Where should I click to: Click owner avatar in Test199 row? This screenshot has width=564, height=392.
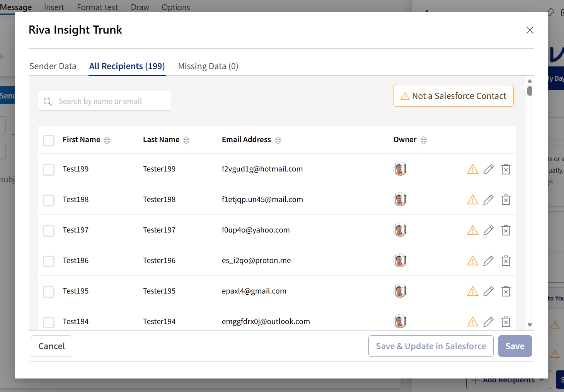(400, 169)
